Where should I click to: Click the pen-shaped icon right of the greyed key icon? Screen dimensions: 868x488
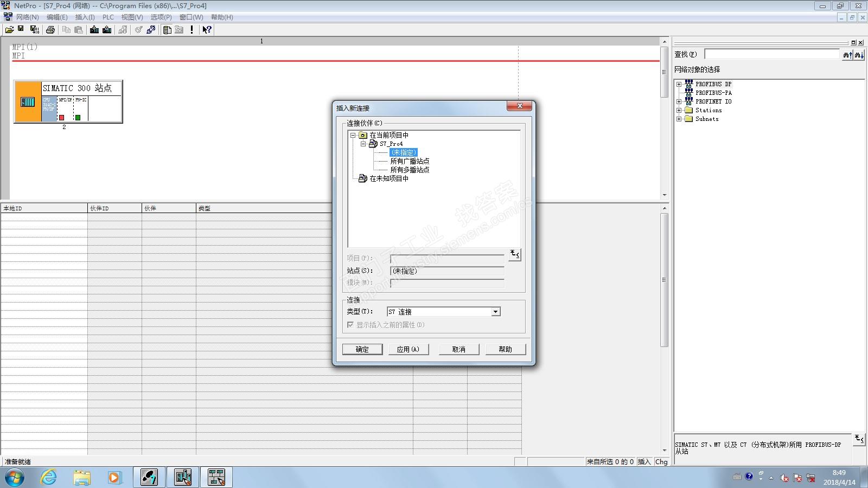[151, 30]
